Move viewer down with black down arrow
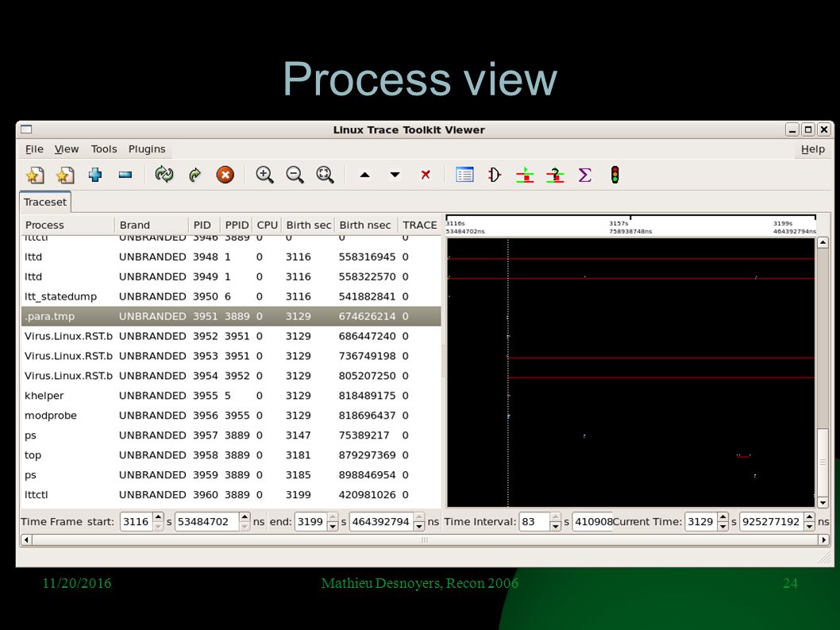Image resolution: width=840 pixels, height=630 pixels. [x=395, y=175]
